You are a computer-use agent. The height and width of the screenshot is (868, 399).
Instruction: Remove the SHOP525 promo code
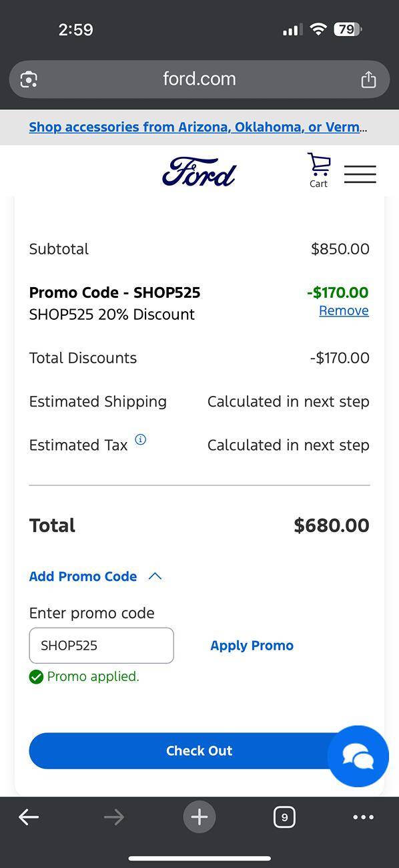(344, 310)
